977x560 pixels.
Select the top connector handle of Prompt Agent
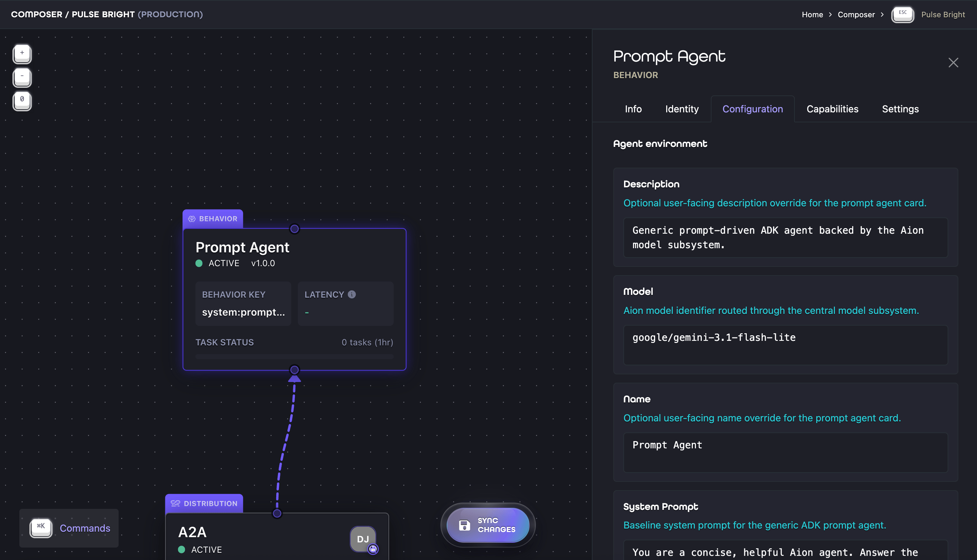point(294,229)
